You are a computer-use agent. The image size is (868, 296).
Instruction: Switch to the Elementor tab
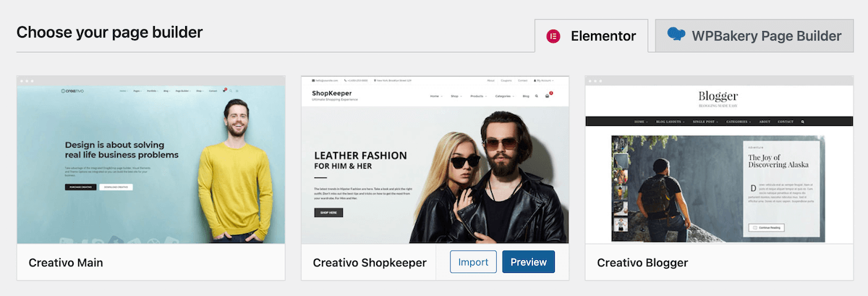click(x=592, y=35)
